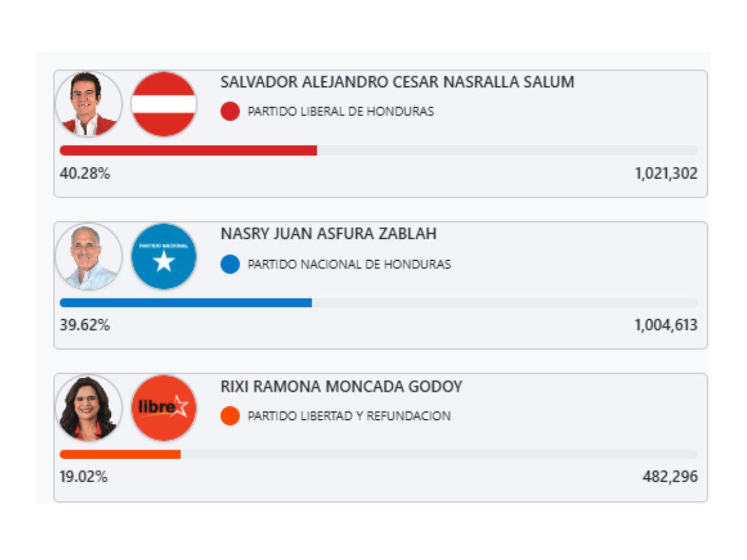This screenshot has width=747, height=560.
Task: Click the 482,296 vote count
Action: tap(670, 477)
